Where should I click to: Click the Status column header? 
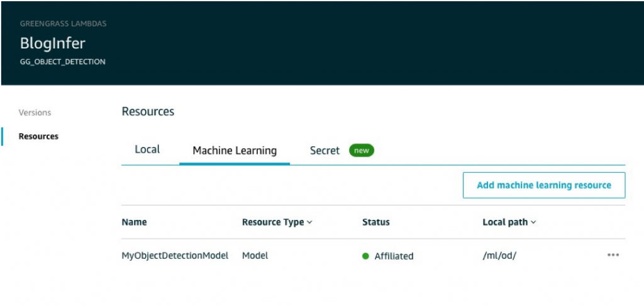pos(376,222)
